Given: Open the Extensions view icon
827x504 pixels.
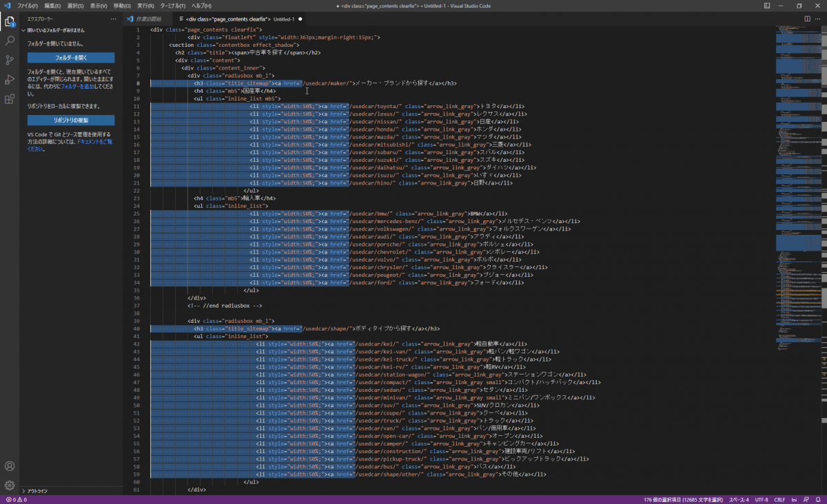Looking at the screenshot, I should tap(10, 99).
